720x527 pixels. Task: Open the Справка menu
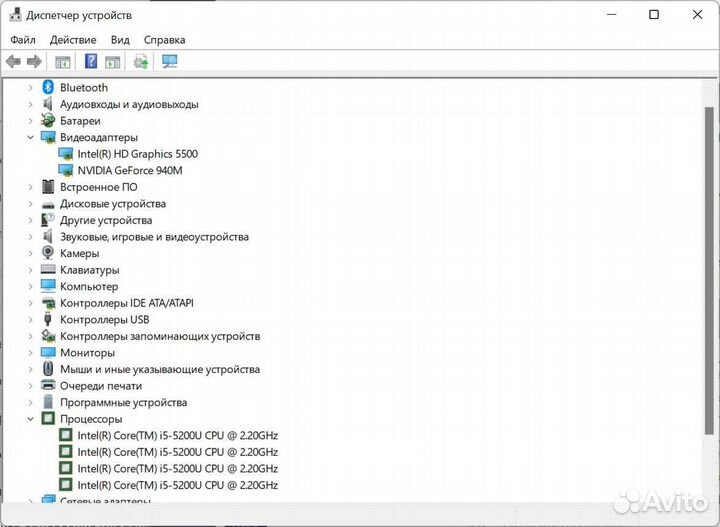[x=164, y=40]
